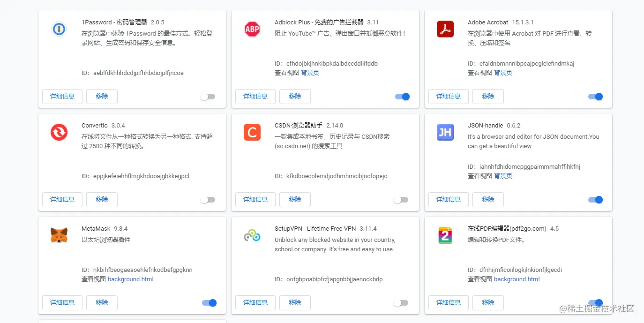
Task: Open 详细信息 for CSDN浏览器助手
Action: [255, 199]
